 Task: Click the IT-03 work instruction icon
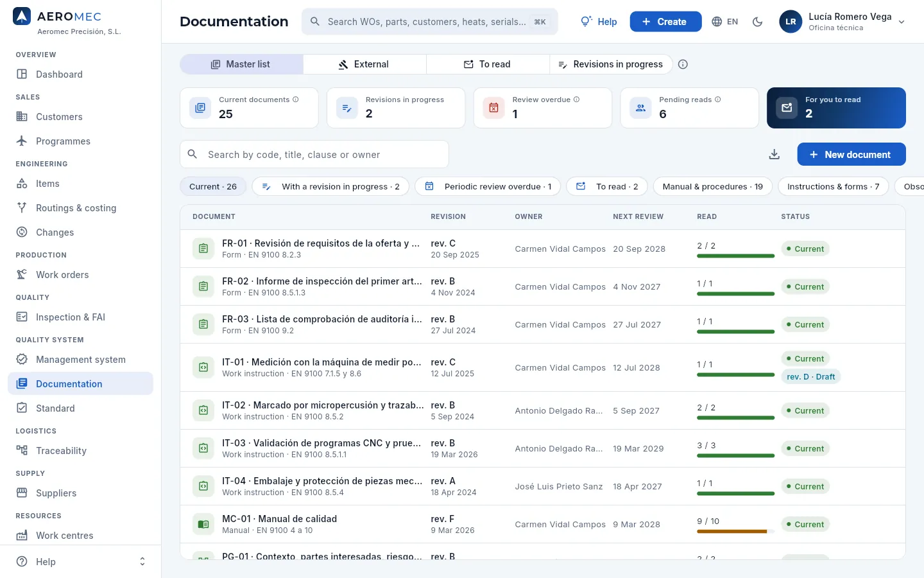click(x=203, y=448)
